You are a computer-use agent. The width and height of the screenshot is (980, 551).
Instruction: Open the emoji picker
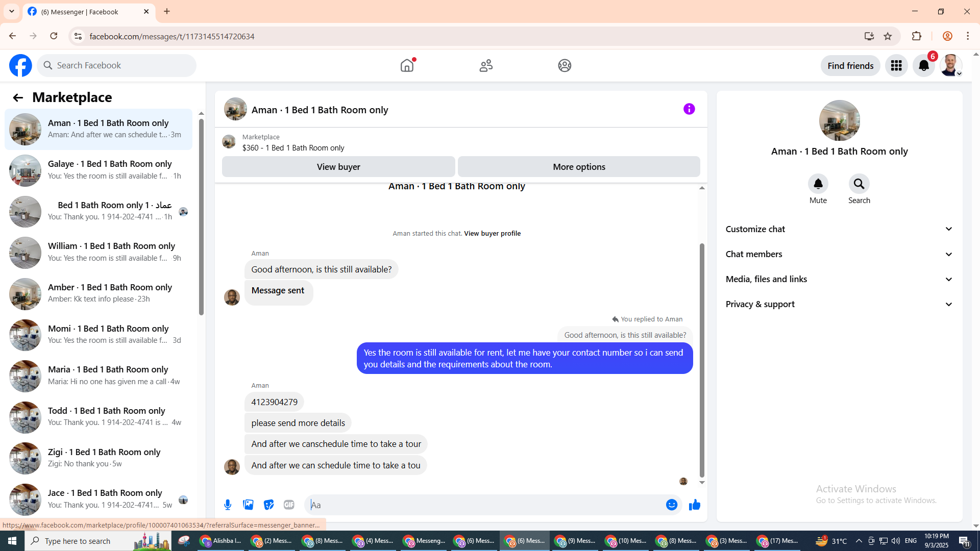coord(672,505)
